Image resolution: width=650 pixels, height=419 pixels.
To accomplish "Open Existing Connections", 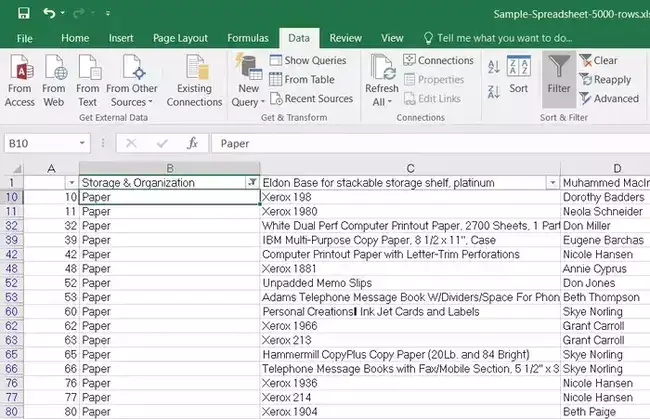I will 194,80.
